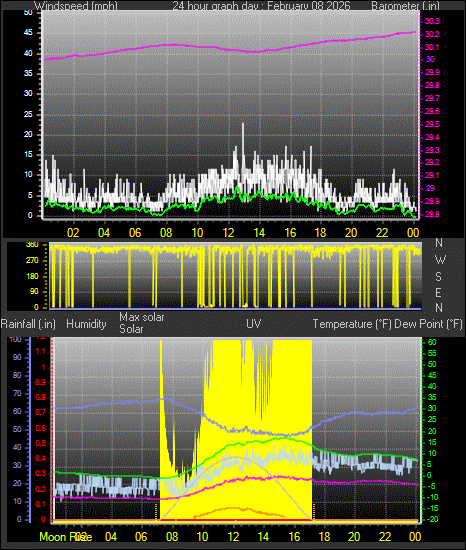
Task: Click the 5 mark on windspeed axis
Action: (30, 195)
